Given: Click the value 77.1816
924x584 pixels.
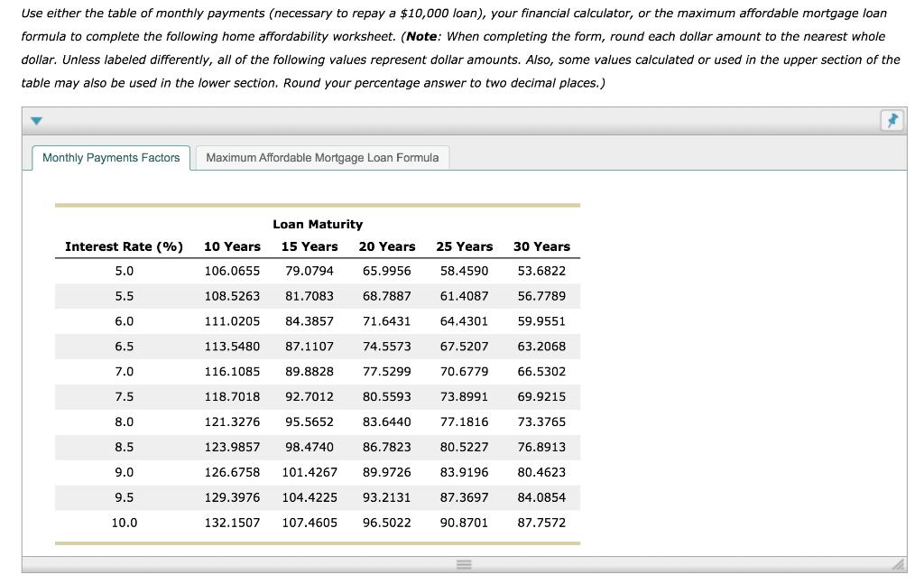Looking at the screenshot, I should [x=465, y=422].
